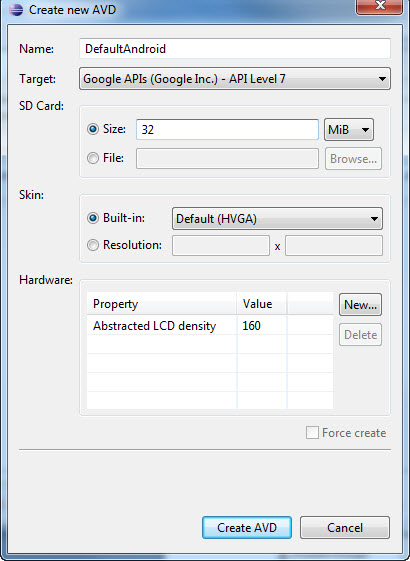Viewport: 410px width, 561px height.
Task: Focus the SD card size field showing 32
Action: click(227, 130)
